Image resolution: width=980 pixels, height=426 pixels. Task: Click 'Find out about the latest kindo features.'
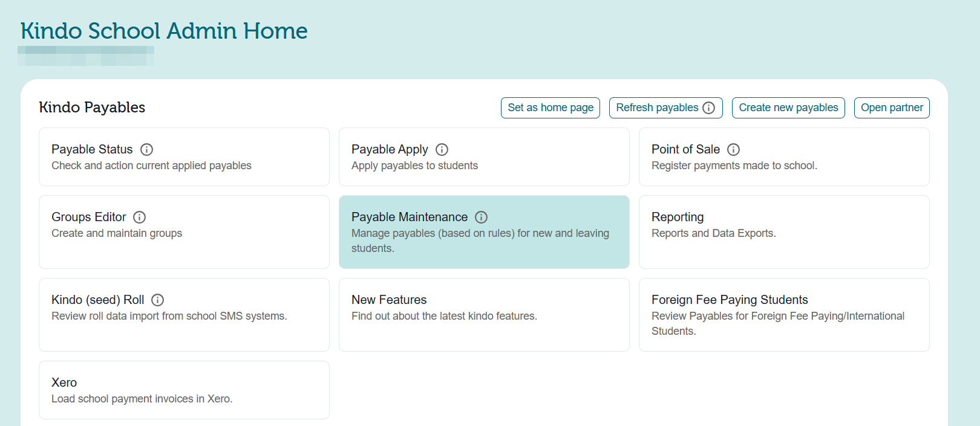coord(444,316)
